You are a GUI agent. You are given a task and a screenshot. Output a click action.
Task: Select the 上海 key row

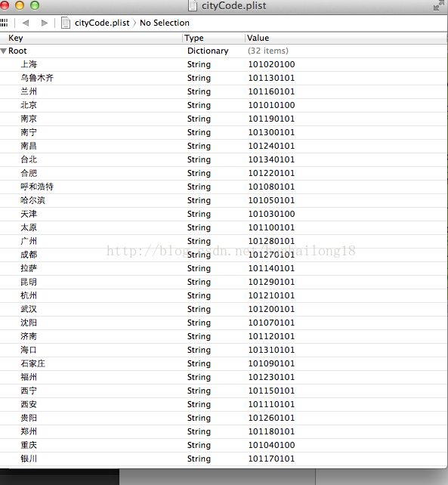(x=29, y=64)
